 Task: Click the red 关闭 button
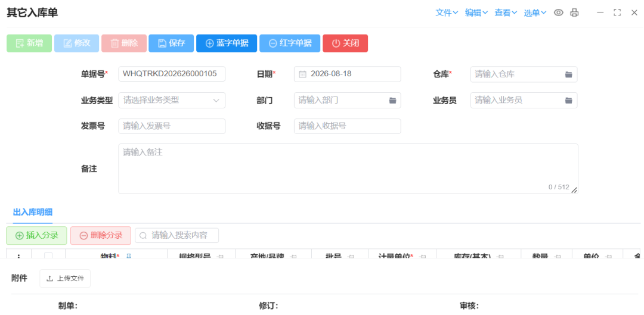coord(345,43)
